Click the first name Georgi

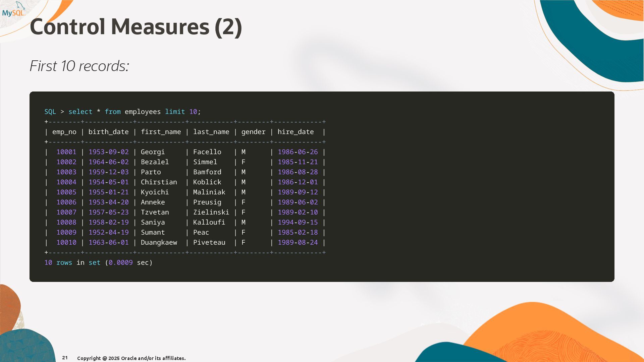click(x=153, y=152)
